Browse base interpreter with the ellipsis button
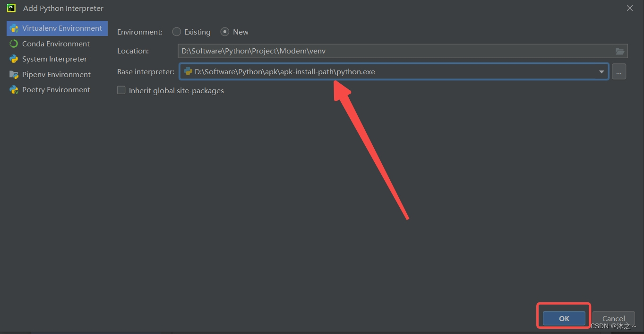This screenshot has width=644, height=334. (619, 72)
